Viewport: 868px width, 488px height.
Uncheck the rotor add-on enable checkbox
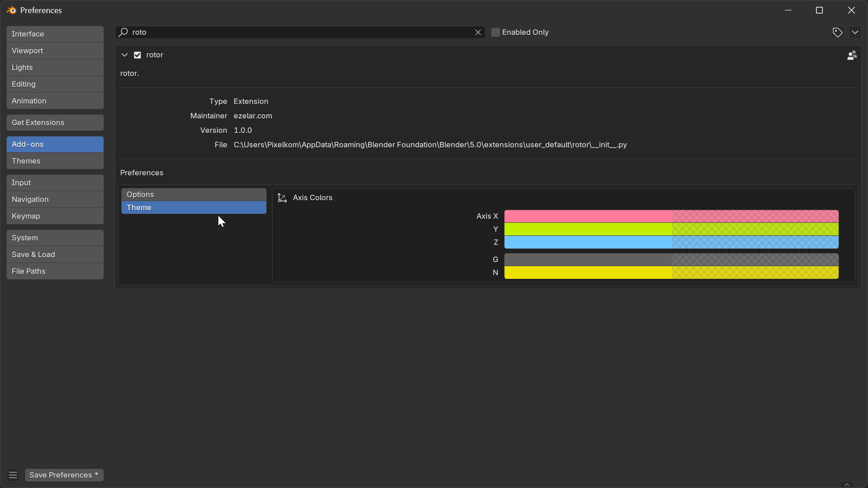click(x=137, y=55)
